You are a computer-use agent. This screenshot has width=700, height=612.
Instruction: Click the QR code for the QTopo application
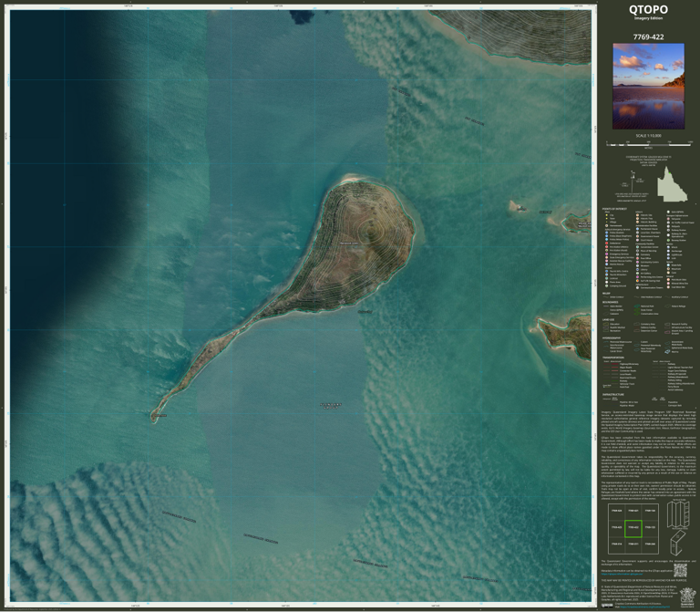point(680,570)
